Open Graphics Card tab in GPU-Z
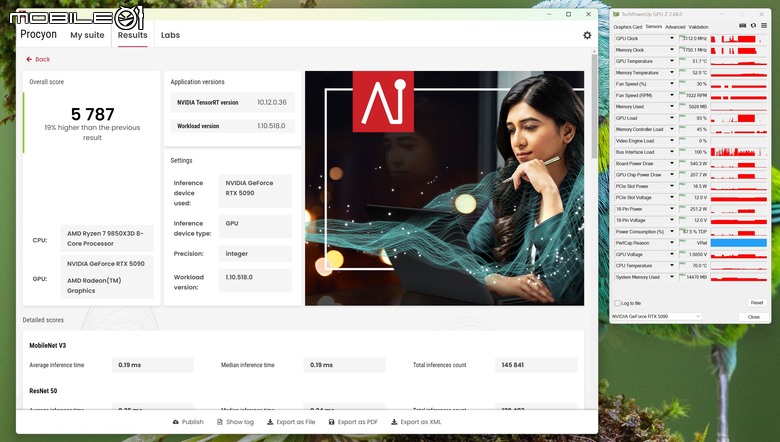Image resolution: width=780 pixels, height=442 pixels. coord(627,27)
